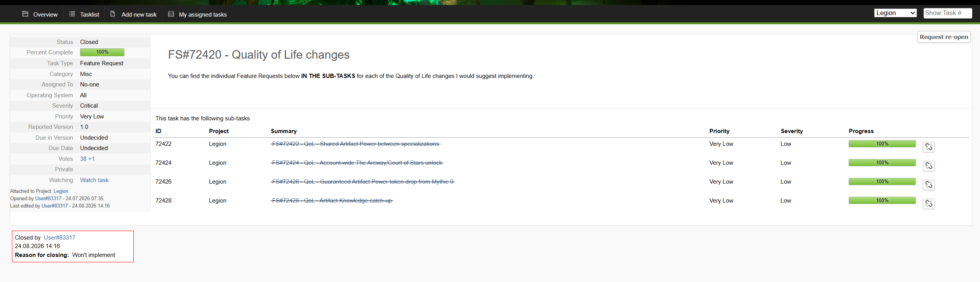Click the My assigned tasks icon
This screenshot has height=282, width=980.
click(171, 14)
